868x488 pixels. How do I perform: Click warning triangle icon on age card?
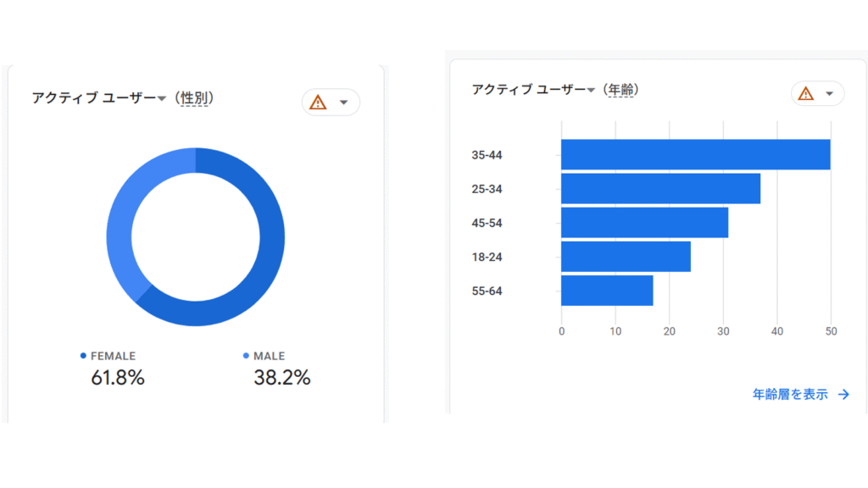pyautogui.click(x=806, y=93)
